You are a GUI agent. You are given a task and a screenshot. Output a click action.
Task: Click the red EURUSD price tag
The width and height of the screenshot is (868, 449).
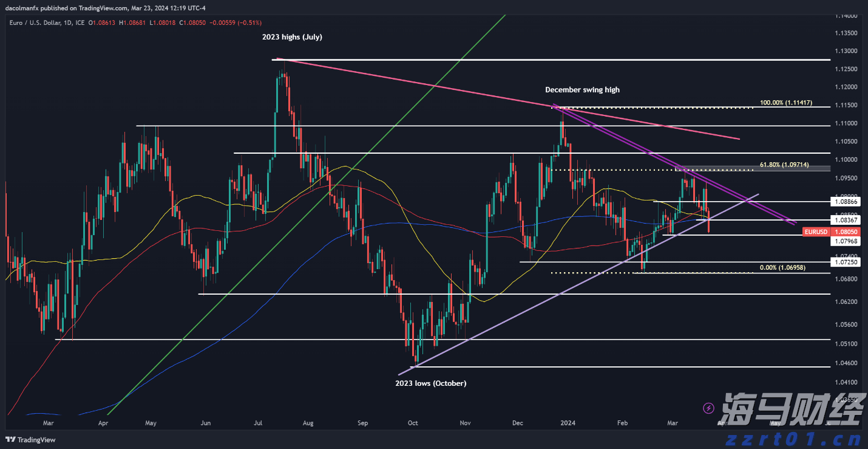(x=815, y=231)
